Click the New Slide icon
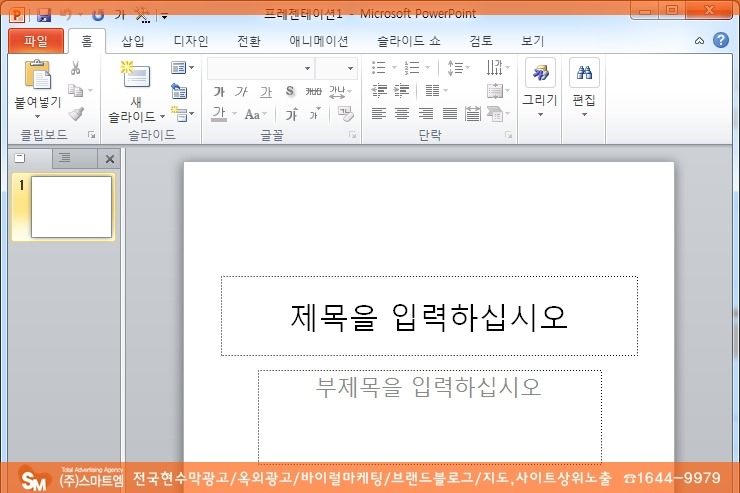The width and height of the screenshot is (740, 493). point(135,74)
